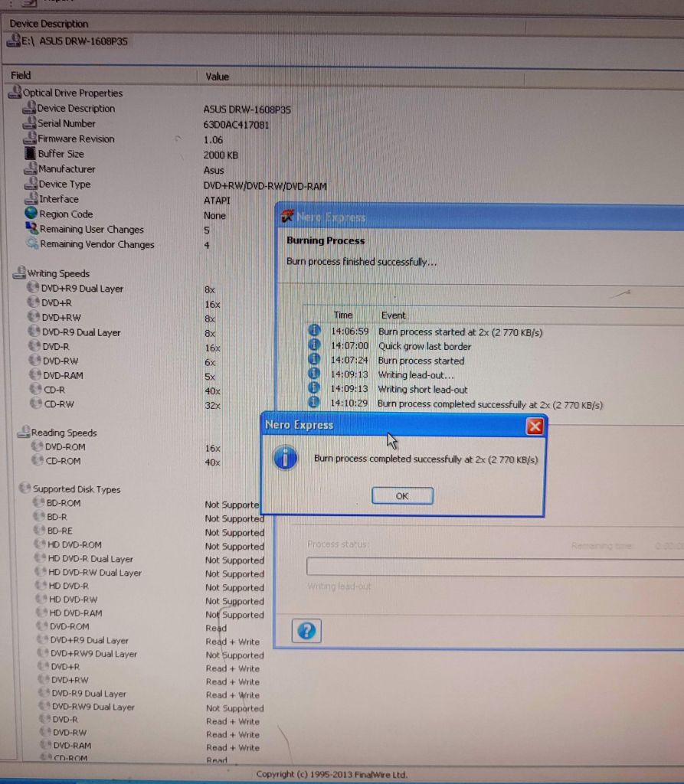Image resolution: width=684 pixels, height=784 pixels.
Task: Click the info icon in the Nero dialog
Action: (x=285, y=458)
